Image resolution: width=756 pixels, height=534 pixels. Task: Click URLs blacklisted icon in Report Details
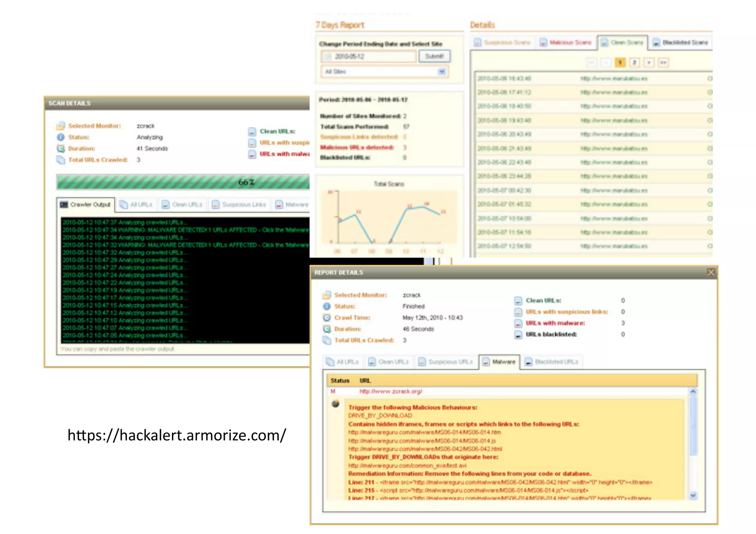[518, 335]
